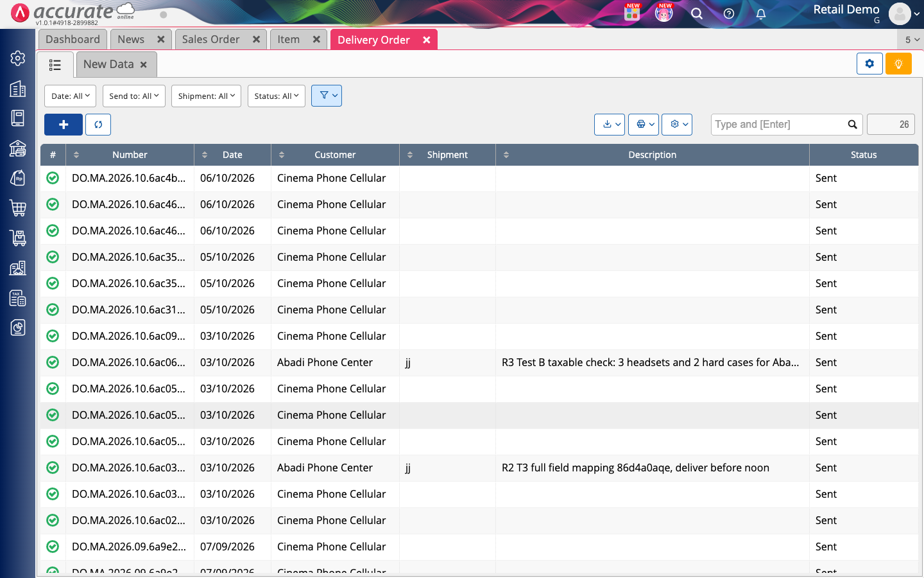Switch to the News tab
This screenshot has width=924, height=578.
point(131,39)
